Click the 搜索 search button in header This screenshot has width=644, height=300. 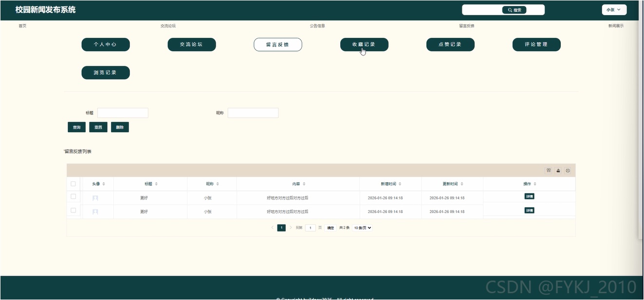tap(514, 10)
